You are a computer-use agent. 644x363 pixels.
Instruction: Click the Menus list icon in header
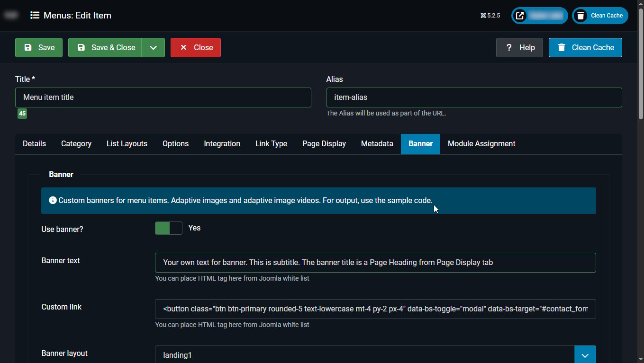(x=35, y=15)
